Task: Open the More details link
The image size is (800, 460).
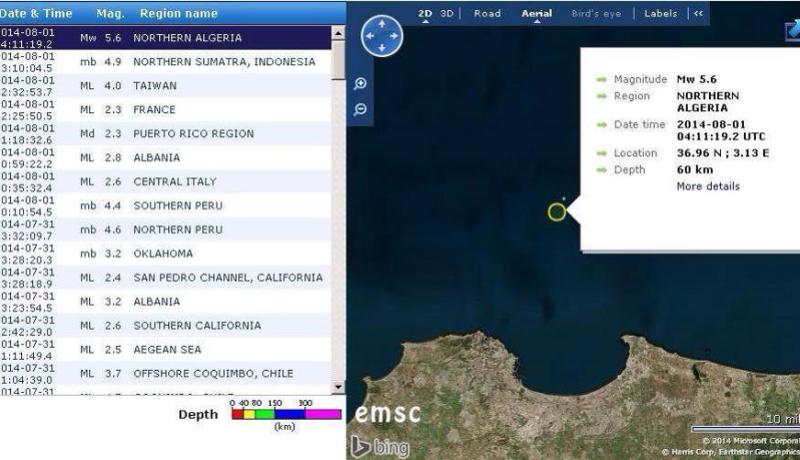Action: pyautogui.click(x=707, y=186)
